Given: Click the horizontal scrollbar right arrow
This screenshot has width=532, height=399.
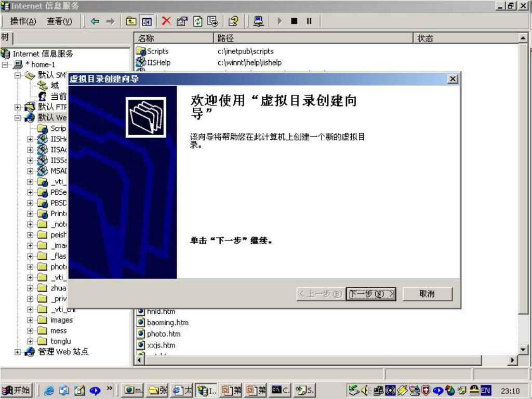Looking at the screenshot, I should pyautogui.click(x=513, y=360).
